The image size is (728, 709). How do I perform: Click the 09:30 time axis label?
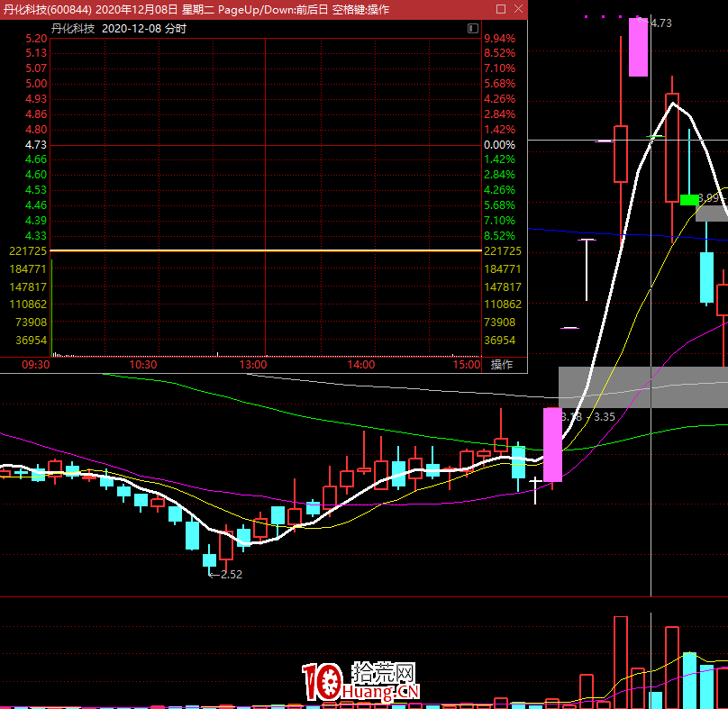(x=36, y=365)
